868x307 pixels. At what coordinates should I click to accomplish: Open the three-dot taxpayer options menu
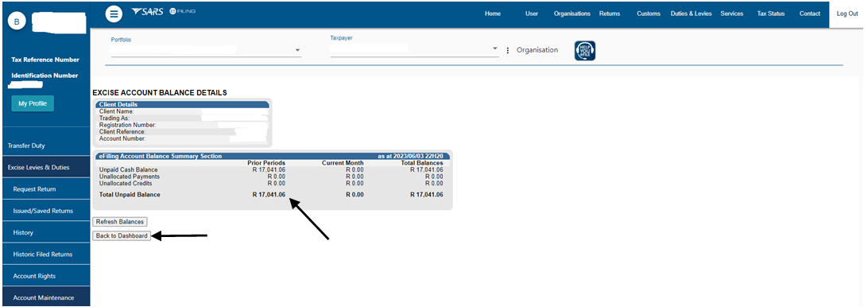point(508,50)
